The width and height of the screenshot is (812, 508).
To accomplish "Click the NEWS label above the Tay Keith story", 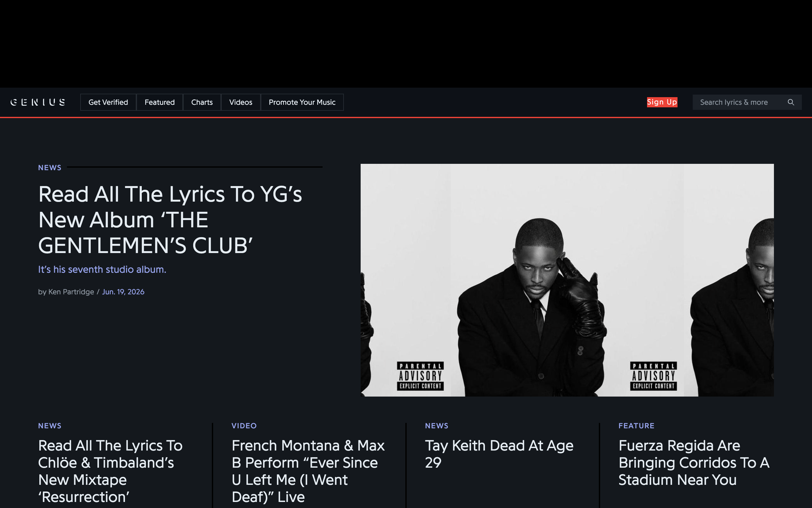I will [x=436, y=426].
